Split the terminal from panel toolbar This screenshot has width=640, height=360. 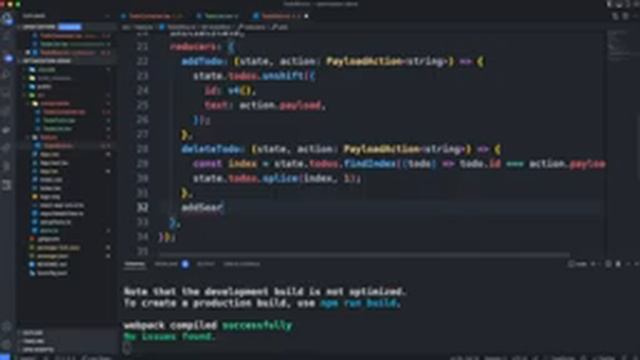coord(608,264)
